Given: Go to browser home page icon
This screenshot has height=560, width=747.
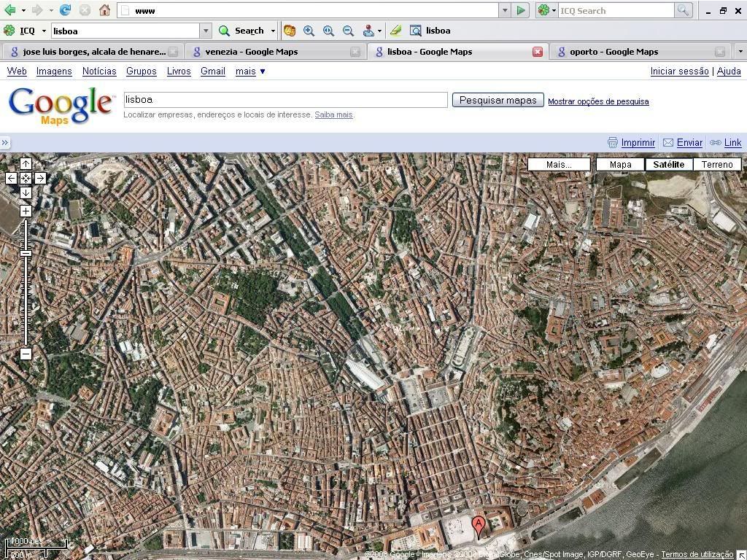Looking at the screenshot, I should coord(104,10).
